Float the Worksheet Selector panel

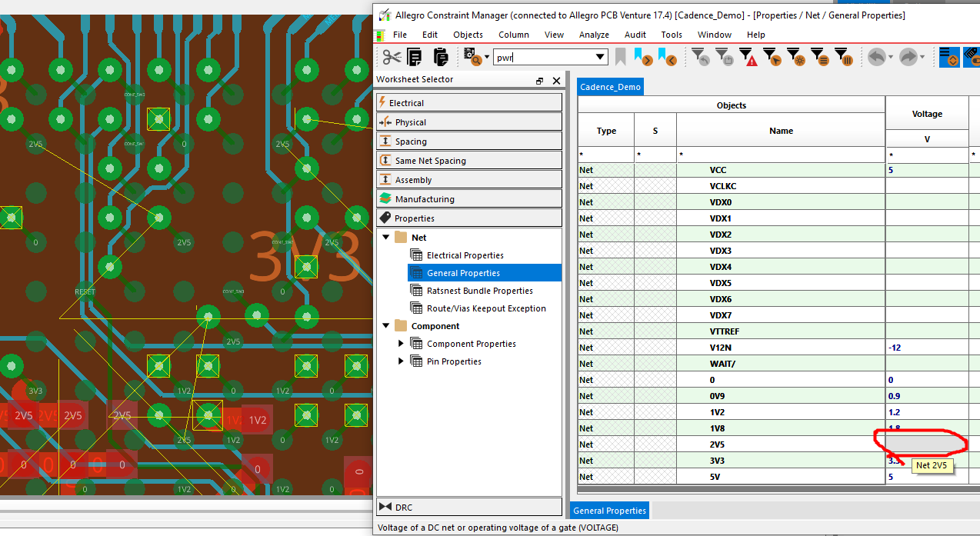(540, 81)
